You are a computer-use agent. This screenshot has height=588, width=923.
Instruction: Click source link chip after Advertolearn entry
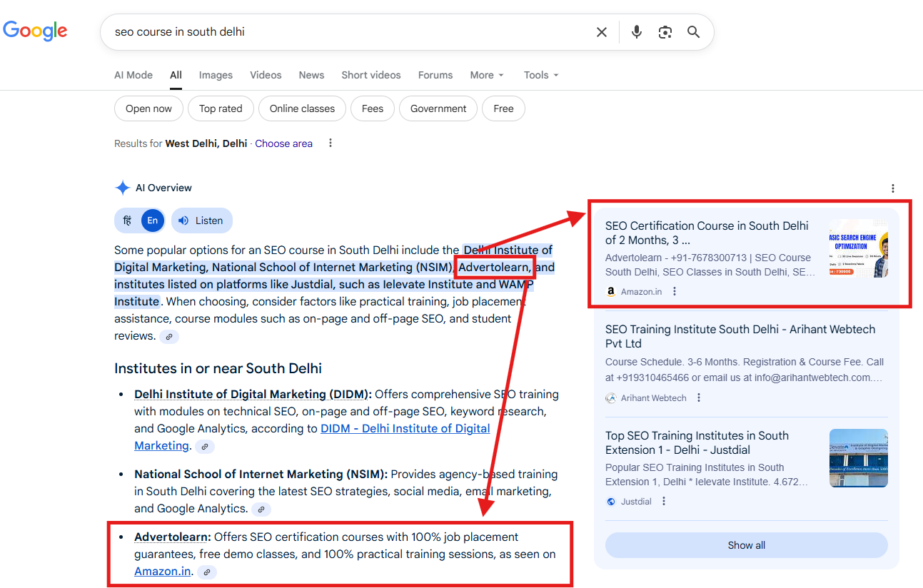[x=206, y=572]
